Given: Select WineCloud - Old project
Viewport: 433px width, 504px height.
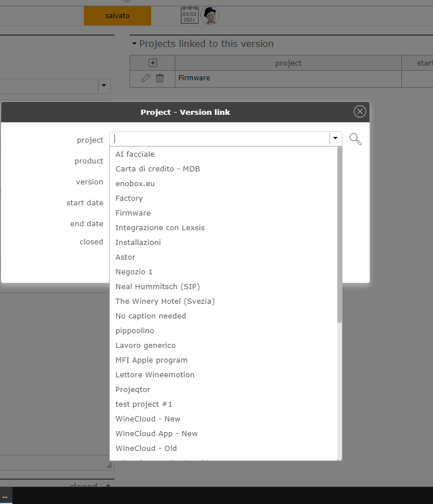Looking at the screenshot, I should [x=224, y=449].
